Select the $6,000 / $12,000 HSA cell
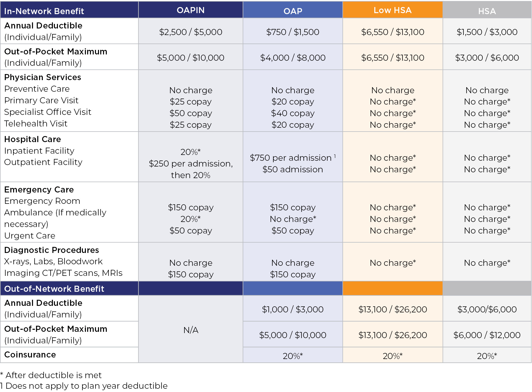This screenshot has width=532, height=392. 487,335
